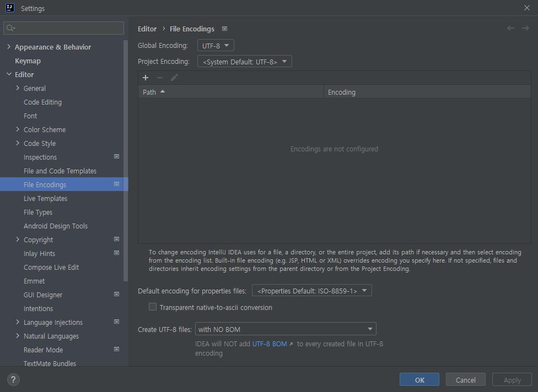Focus the settings search field

(x=63, y=28)
